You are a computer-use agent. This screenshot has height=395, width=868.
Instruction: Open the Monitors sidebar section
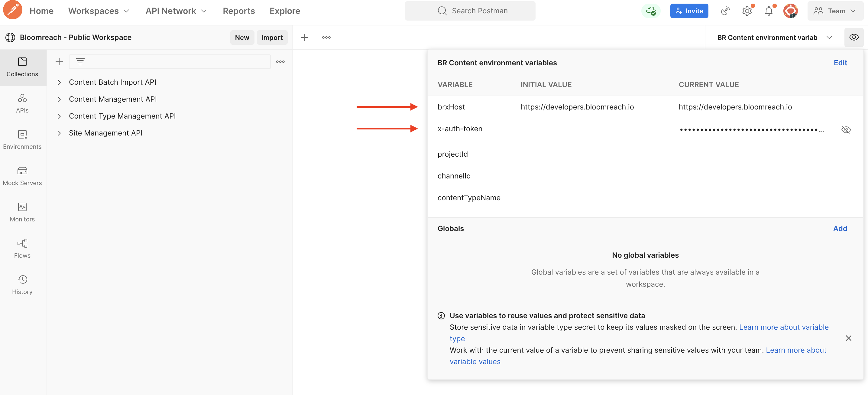22,212
